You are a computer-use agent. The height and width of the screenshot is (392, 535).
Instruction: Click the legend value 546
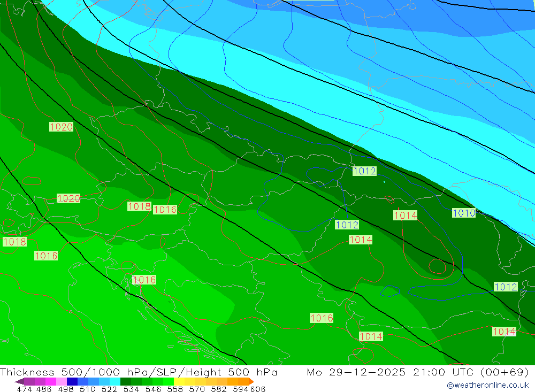[153, 389]
